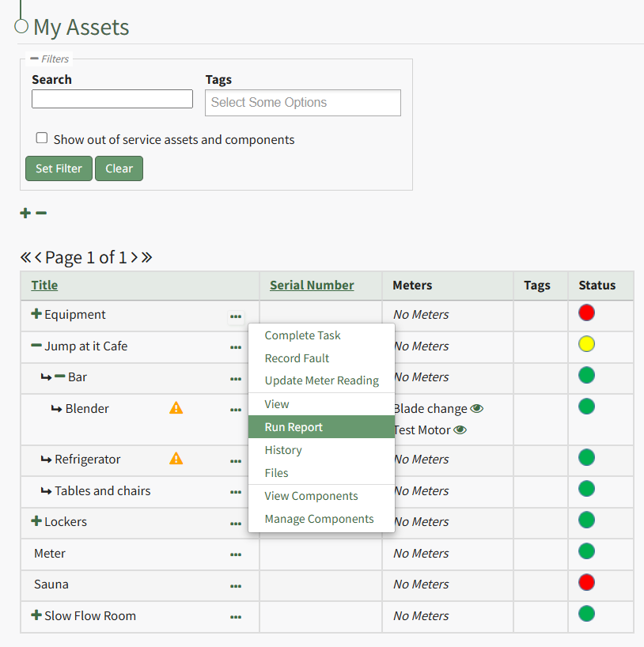This screenshot has width=644, height=647.
Task: Click the Set Filter button
Action: point(59,168)
